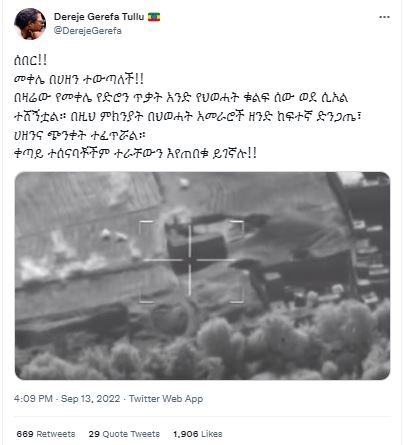This screenshot has height=445, width=403.
Task: View the 1,906 Likes list
Action: tap(197, 434)
